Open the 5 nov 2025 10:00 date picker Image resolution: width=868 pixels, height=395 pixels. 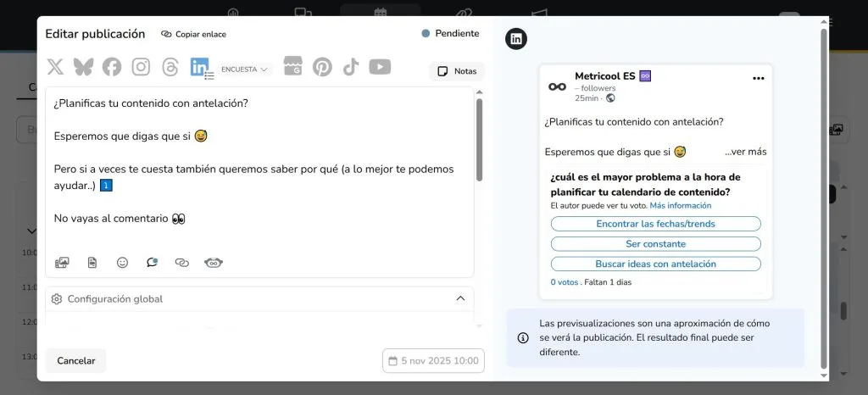click(x=433, y=361)
